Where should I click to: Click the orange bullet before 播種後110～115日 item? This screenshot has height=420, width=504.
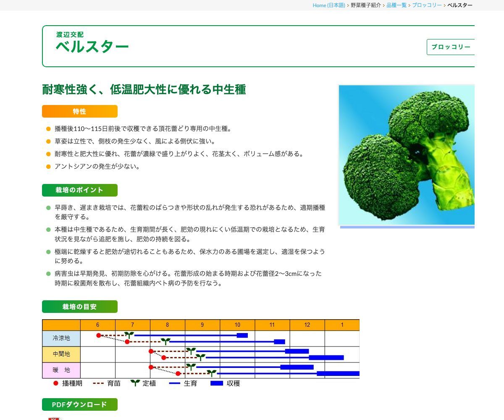tap(48, 129)
